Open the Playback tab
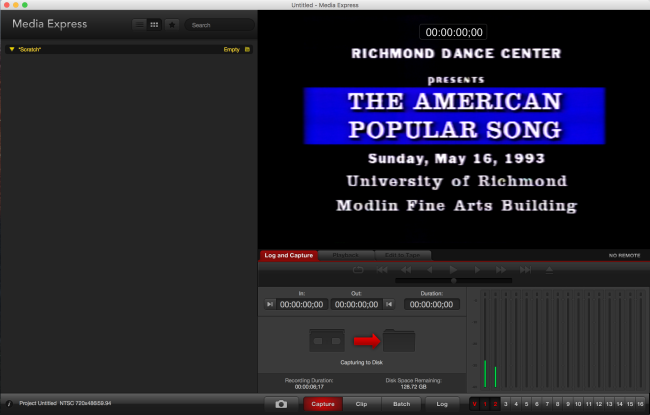The width and height of the screenshot is (650, 415). click(x=346, y=255)
